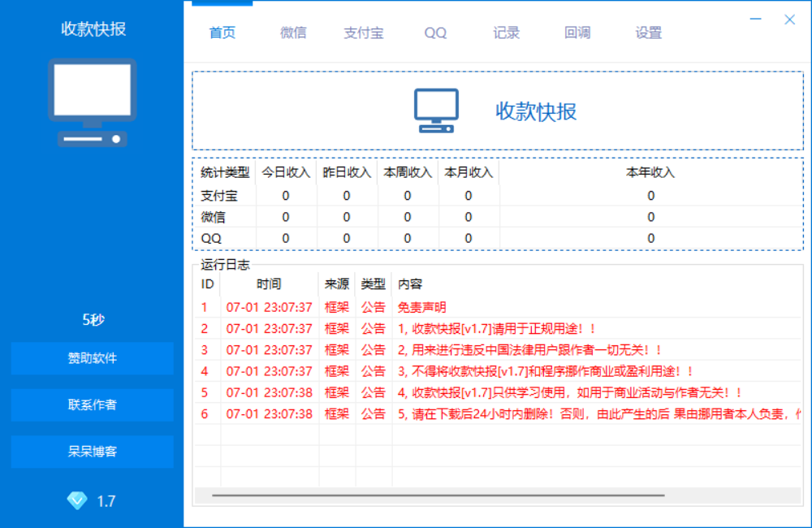
Task: Go to the 记录 tab
Action: pos(506,33)
